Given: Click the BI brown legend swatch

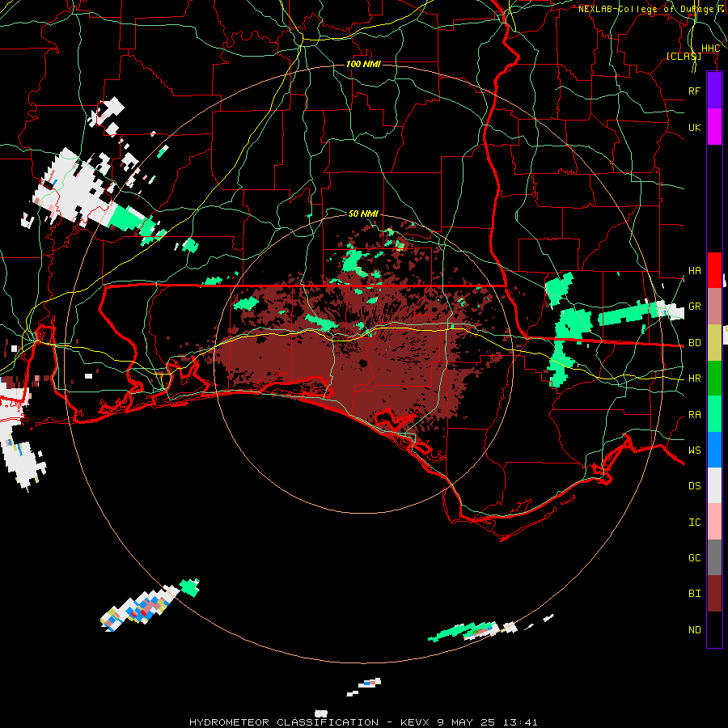Looking at the screenshot, I should [x=714, y=594].
